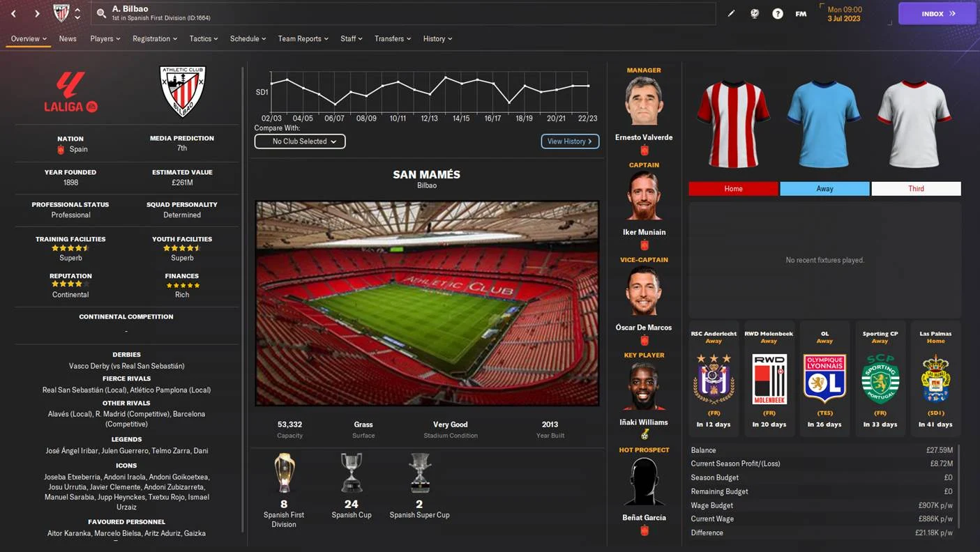980x552 pixels.
Task: Click the club up/down switcher arrows
Action: pyautogui.click(x=77, y=13)
